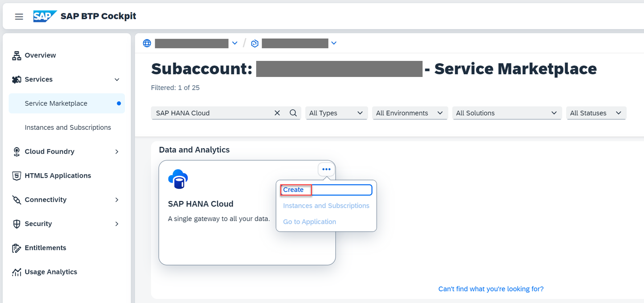Screen dimensions: 644x303
Task: Click the Usage Analytics chart icon
Action: tap(17, 272)
